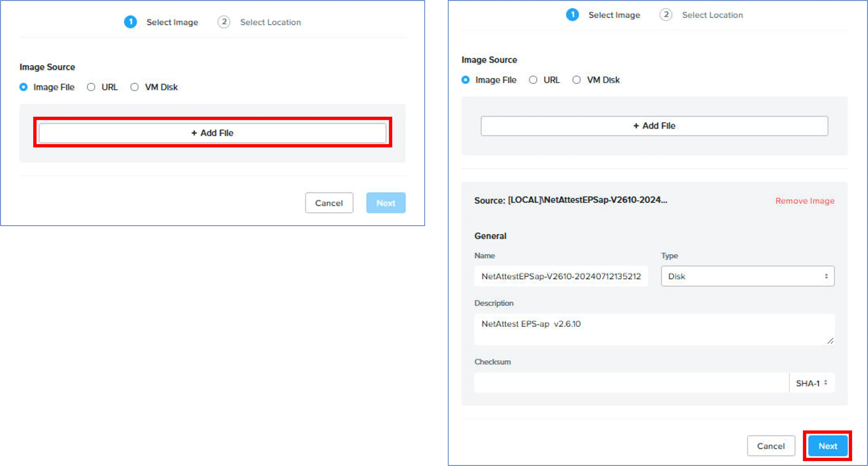Click the Description text area
The height and width of the screenshot is (466, 868).
click(x=654, y=330)
